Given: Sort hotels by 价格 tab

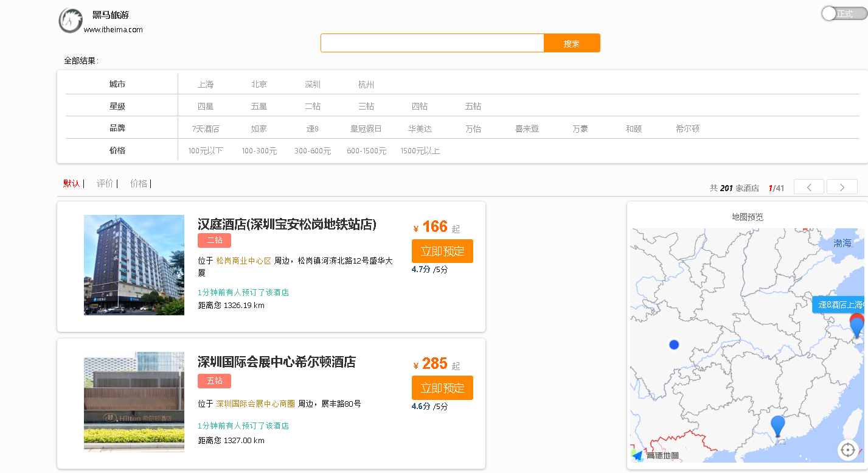Looking at the screenshot, I should click(139, 183).
